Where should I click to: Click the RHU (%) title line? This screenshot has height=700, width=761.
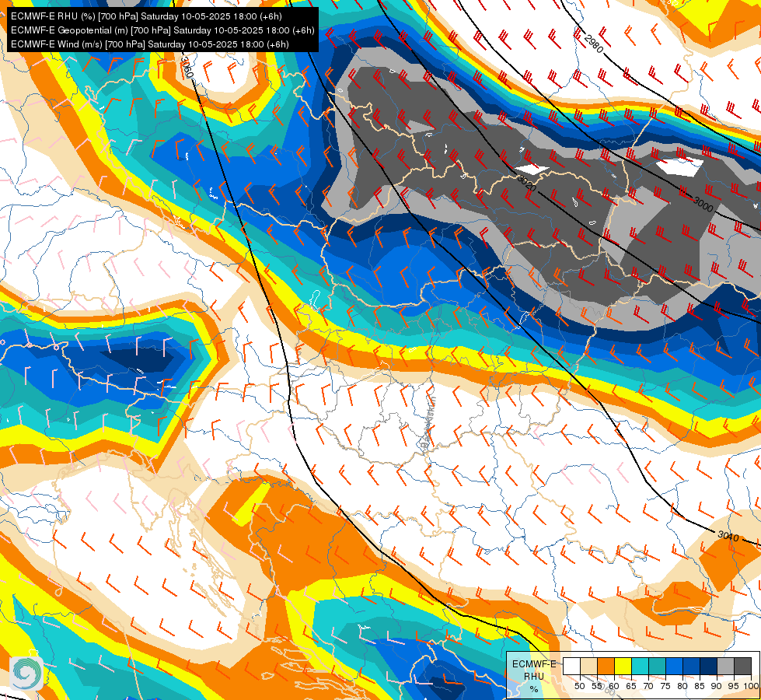coord(146,16)
